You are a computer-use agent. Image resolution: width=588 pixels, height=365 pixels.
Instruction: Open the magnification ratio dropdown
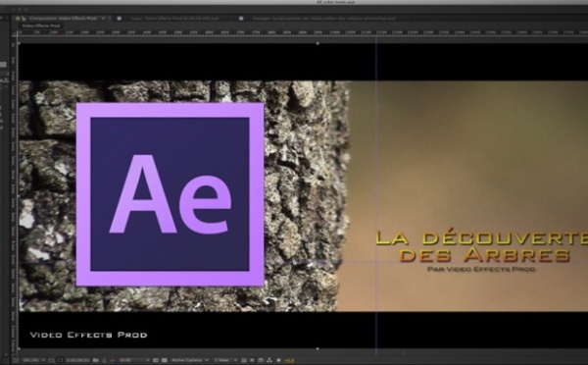click(x=33, y=360)
